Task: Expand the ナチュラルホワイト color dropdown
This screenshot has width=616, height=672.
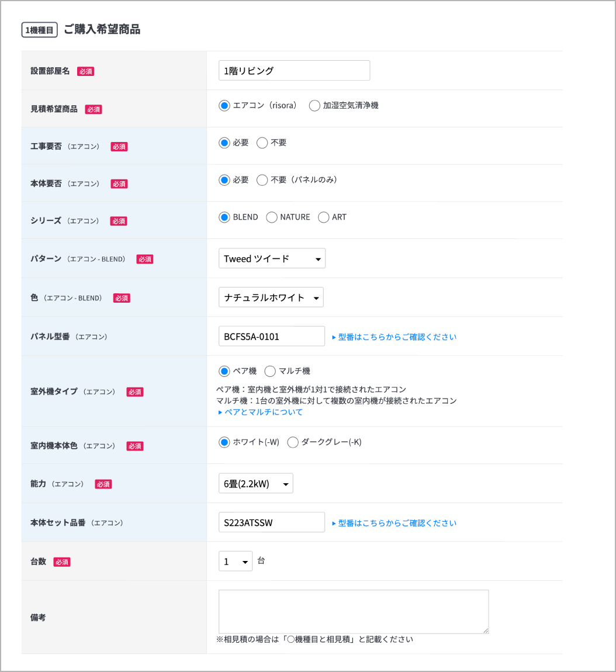Action: point(271,297)
